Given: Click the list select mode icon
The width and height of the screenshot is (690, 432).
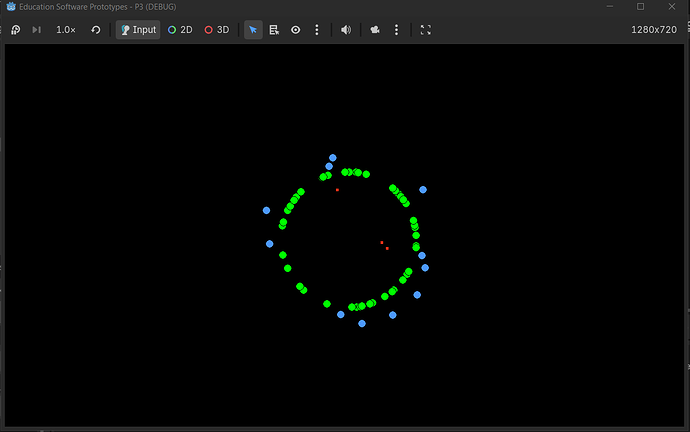Looking at the screenshot, I should (274, 30).
